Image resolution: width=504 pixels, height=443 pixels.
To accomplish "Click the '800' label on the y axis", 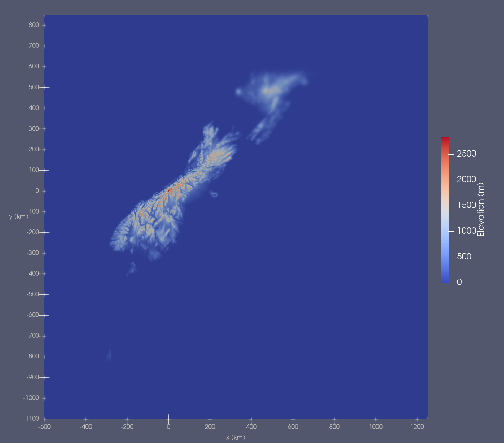I will 34,25.
